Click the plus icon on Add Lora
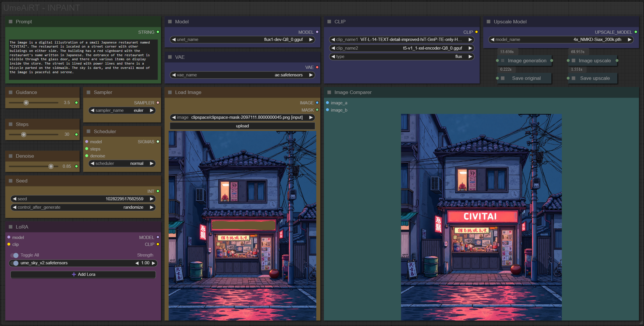 (74, 274)
